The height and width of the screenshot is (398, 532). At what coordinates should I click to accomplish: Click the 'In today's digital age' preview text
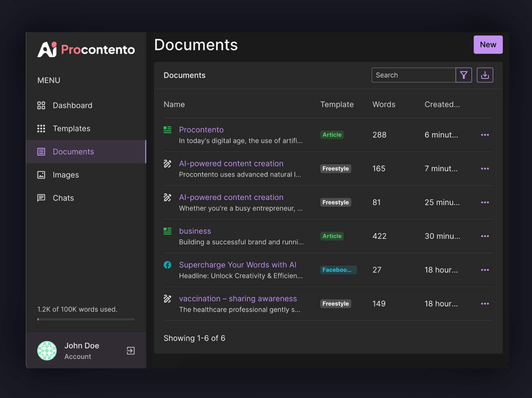(x=241, y=141)
